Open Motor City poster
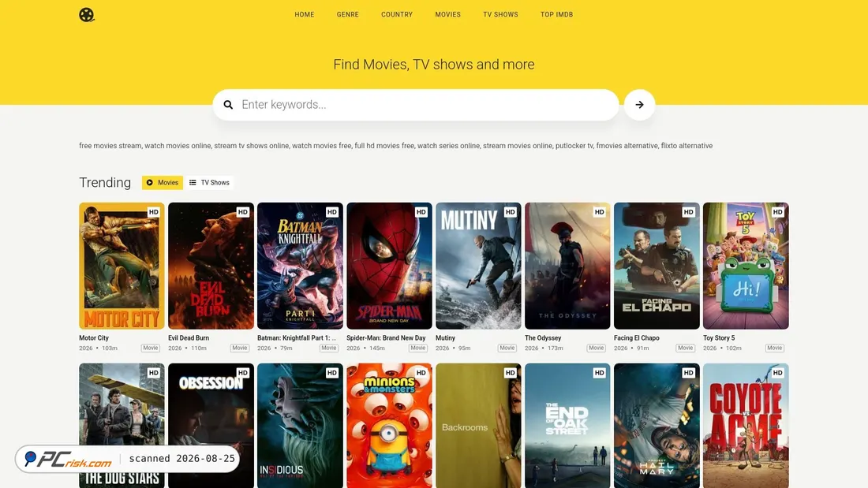The image size is (868, 488). (x=122, y=266)
